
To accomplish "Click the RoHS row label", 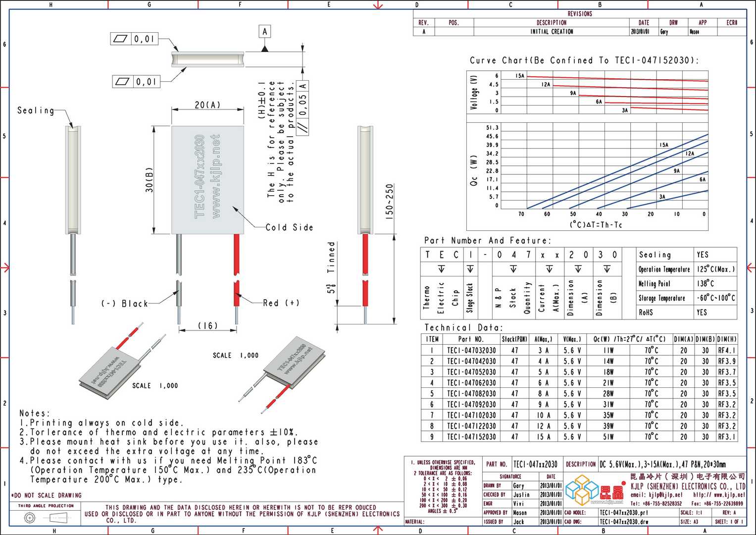I will pos(646,312).
